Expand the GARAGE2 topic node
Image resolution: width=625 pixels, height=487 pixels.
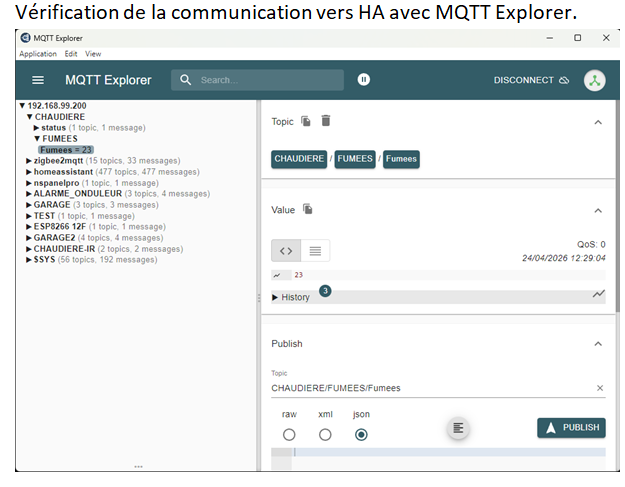(x=29, y=238)
